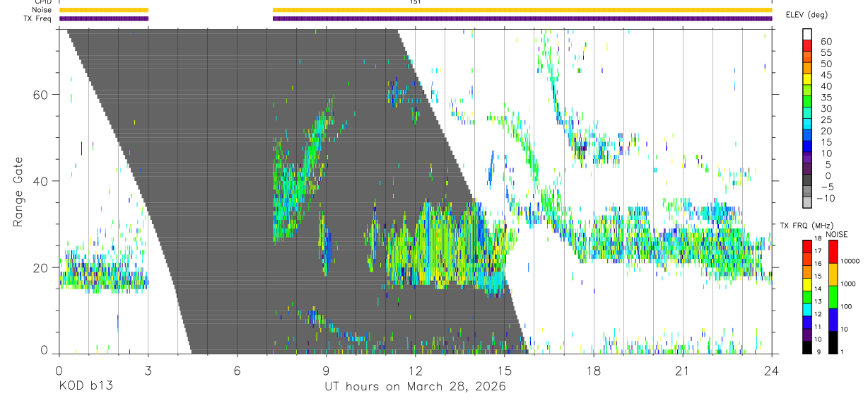This screenshot has width=868, height=401.
Task: Pick the yellow swatch in the TX FRQ legend
Action: point(807,283)
